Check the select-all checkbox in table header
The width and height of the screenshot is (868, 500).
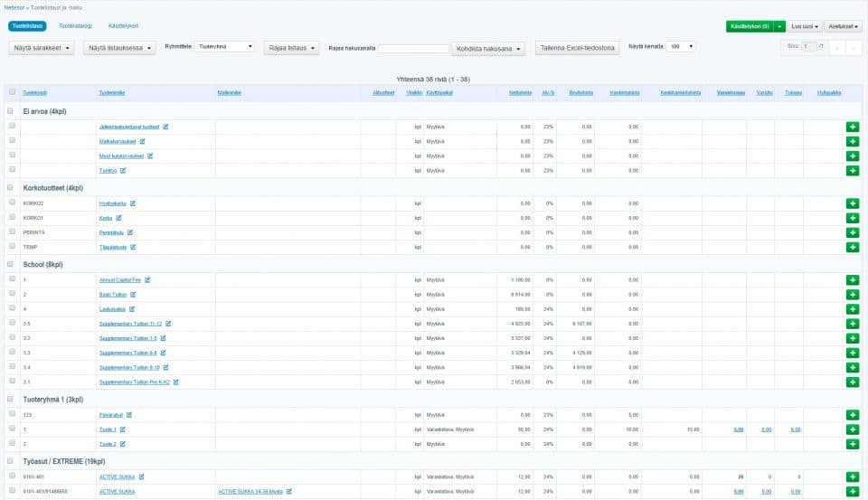12,92
